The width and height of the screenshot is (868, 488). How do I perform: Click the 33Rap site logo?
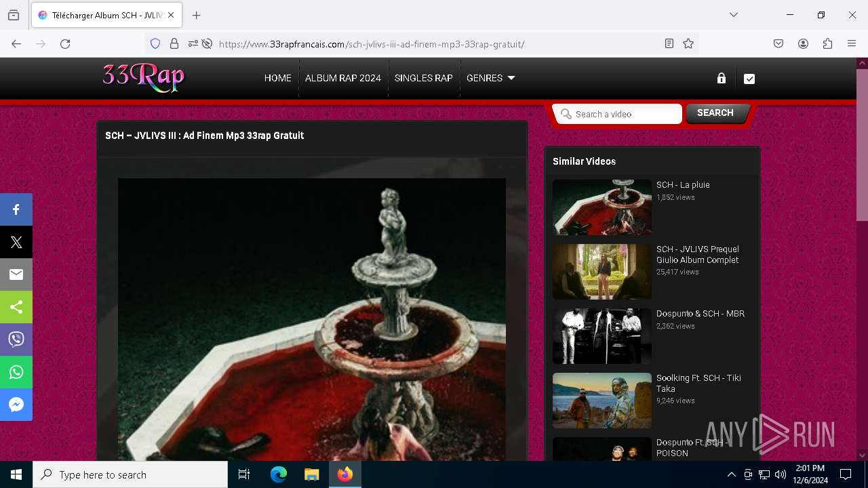pyautogui.click(x=143, y=77)
